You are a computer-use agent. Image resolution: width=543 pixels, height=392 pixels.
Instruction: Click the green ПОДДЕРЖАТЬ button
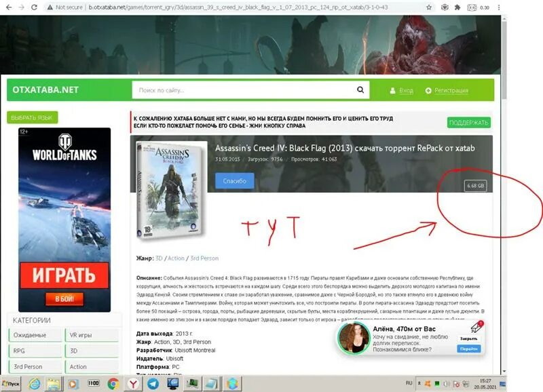point(468,123)
